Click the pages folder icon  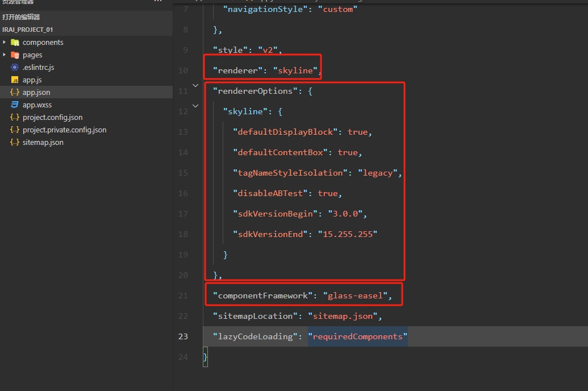tap(15, 55)
